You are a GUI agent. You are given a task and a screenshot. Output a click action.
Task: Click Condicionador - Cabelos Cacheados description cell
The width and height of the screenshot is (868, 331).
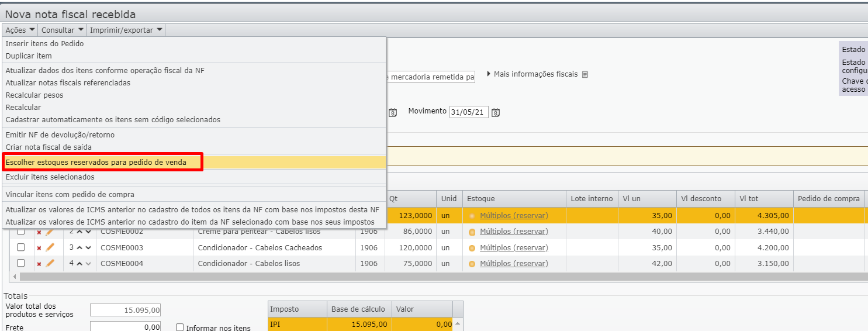tap(274, 248)
